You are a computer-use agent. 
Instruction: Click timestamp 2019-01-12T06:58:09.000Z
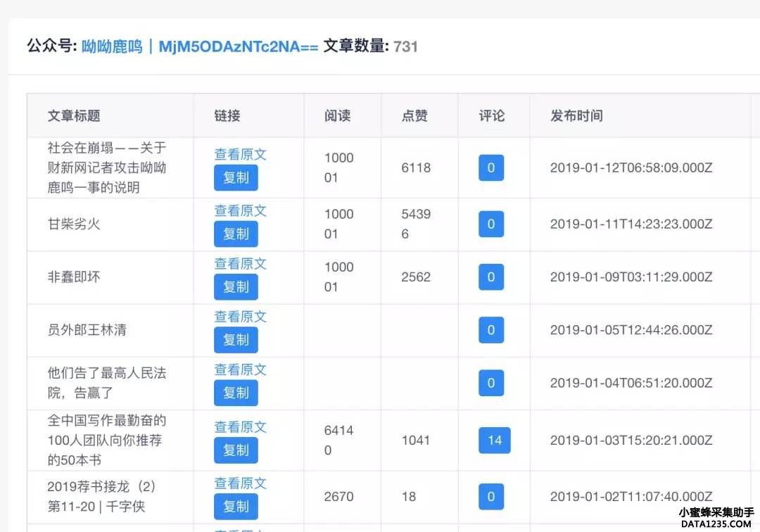pyautogui.click(x=631, y=167)
